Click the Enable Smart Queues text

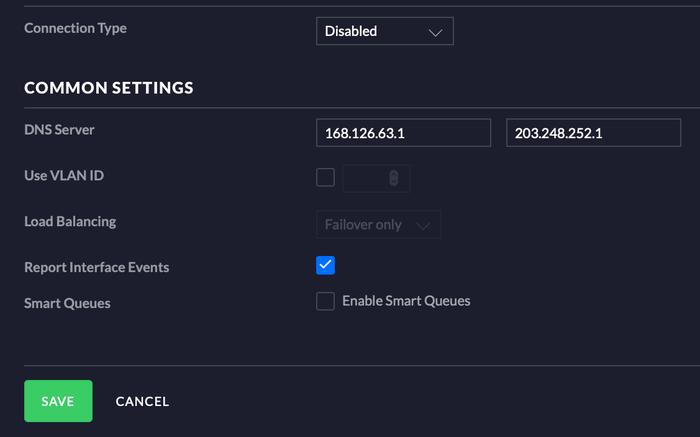pyautogui.click(x=406, y=301)
